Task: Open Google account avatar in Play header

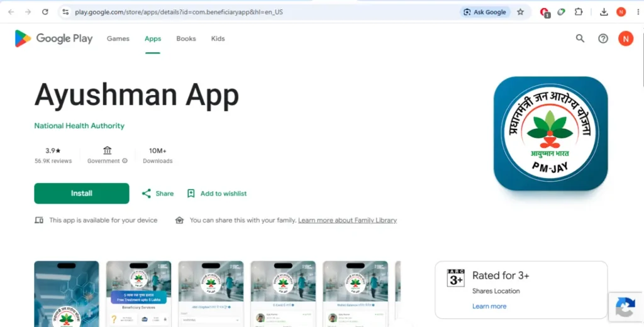Action: click(626, 38)
